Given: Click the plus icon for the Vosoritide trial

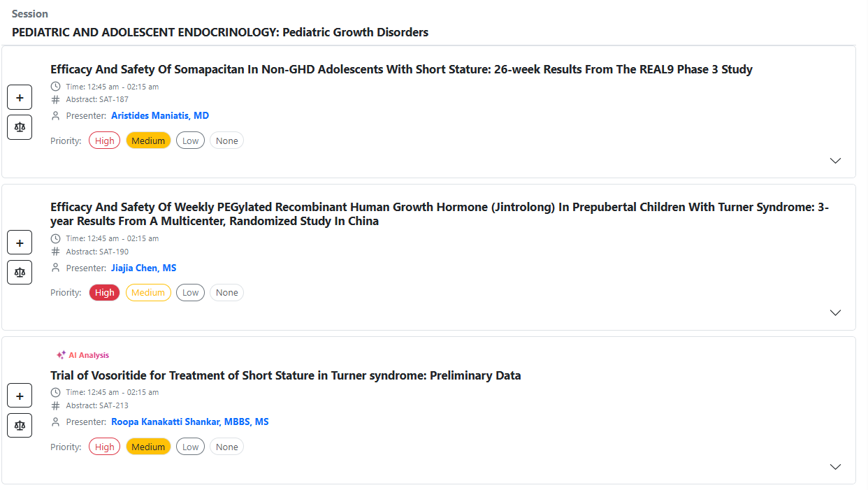Looking at the screenshot, I should tap(20, 396).
